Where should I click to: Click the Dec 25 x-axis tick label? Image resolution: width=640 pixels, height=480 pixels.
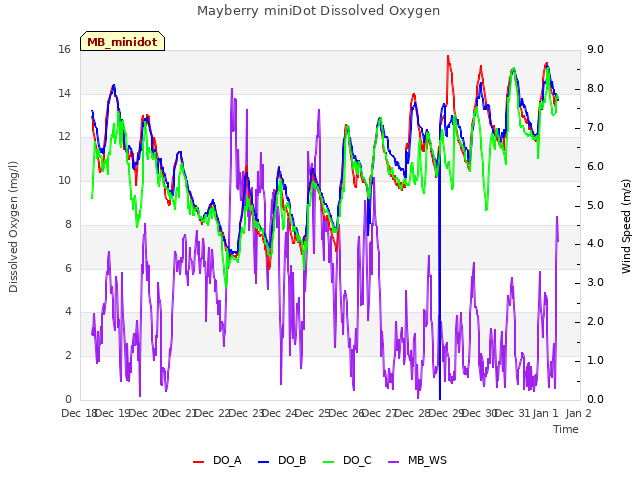point(312,413)
